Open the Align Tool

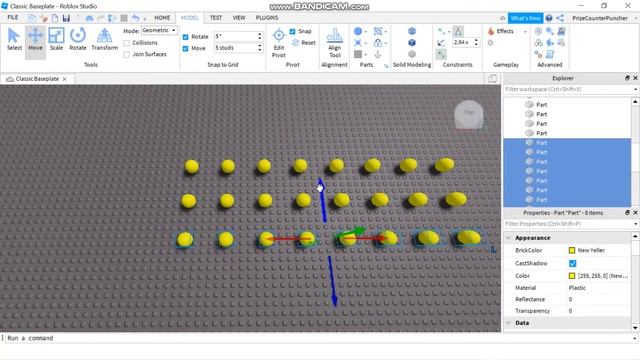335,43
